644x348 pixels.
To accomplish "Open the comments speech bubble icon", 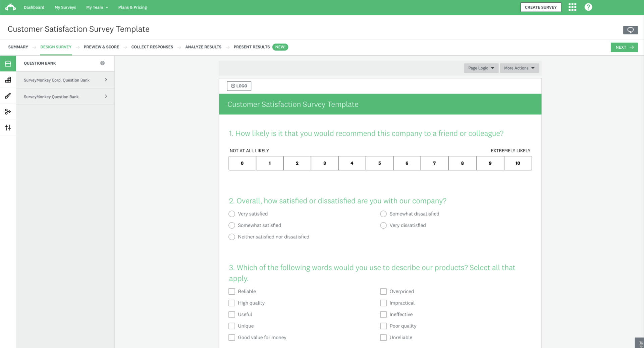I will [x=630, y=30].
